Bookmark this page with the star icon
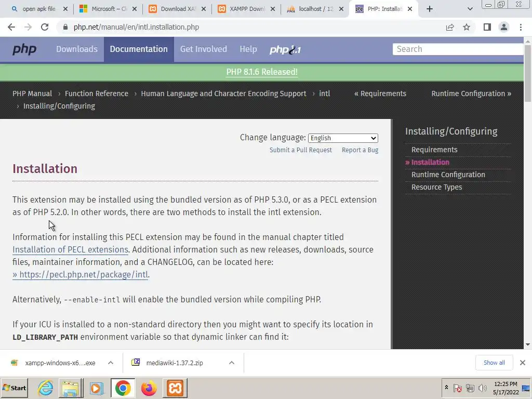 [467, 27]
